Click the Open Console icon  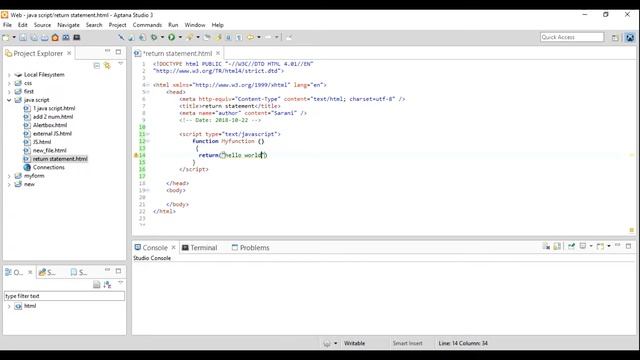point(600,246)
